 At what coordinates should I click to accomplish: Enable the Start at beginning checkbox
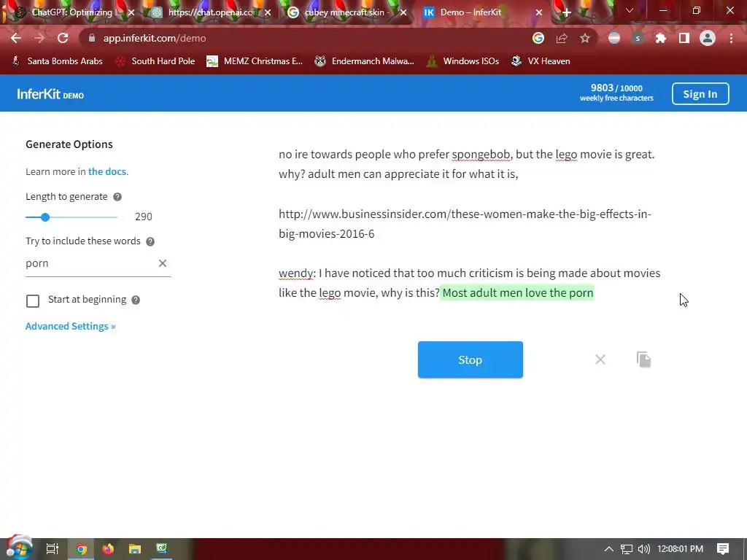(33, 301)
